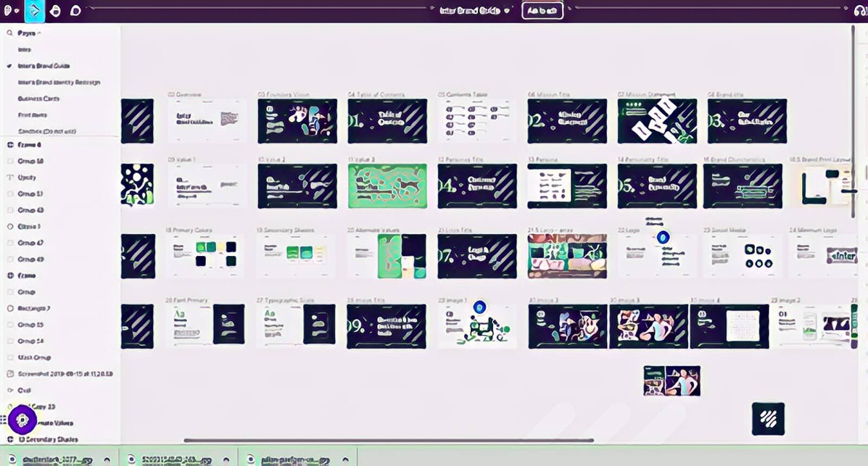The width and height of the screenshot is (868, 466).
Task: Click the icon of Oval layer
Action: pos(10,390)
